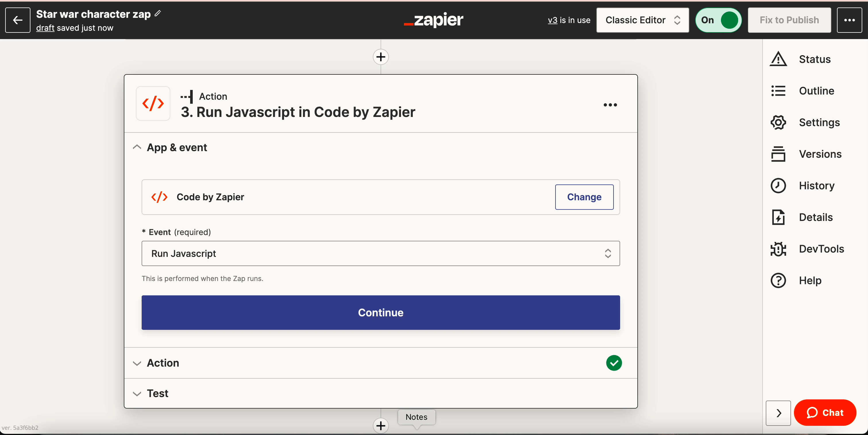Image resolution: width=868 pixels, height=435 pixels.
Task: Open the step's three-dot menu
Action: 610,105
